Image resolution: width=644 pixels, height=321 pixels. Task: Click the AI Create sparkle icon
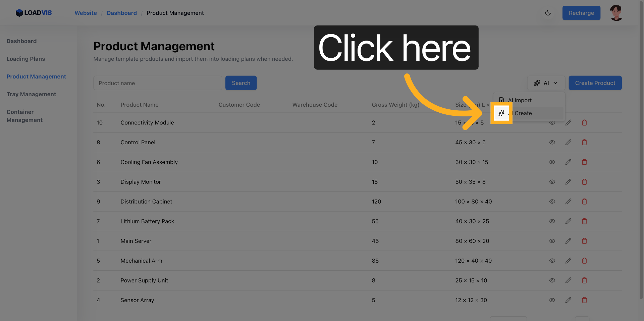tap(501, 113)
